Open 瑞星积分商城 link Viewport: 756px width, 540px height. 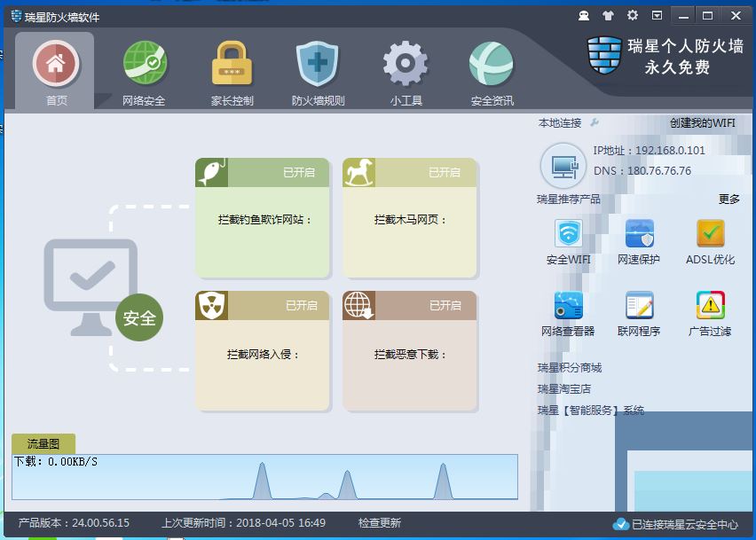click(570, 368)
